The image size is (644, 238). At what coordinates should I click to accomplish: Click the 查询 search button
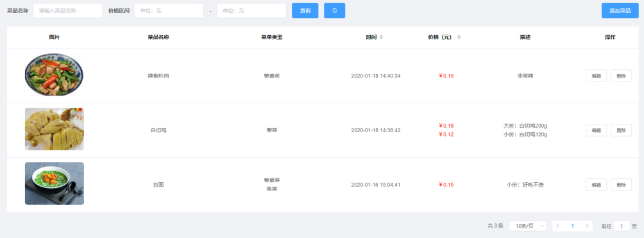pos(305,11)
